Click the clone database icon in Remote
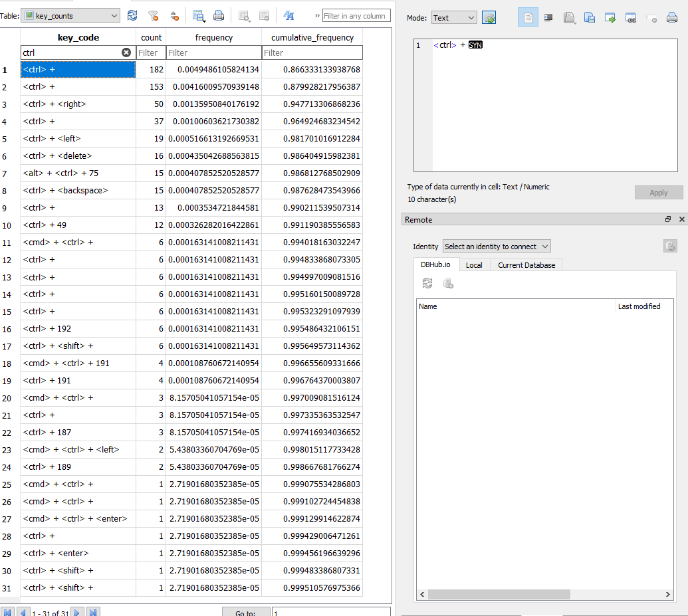This screenshot has width=688, height=616. click(448, 284)
